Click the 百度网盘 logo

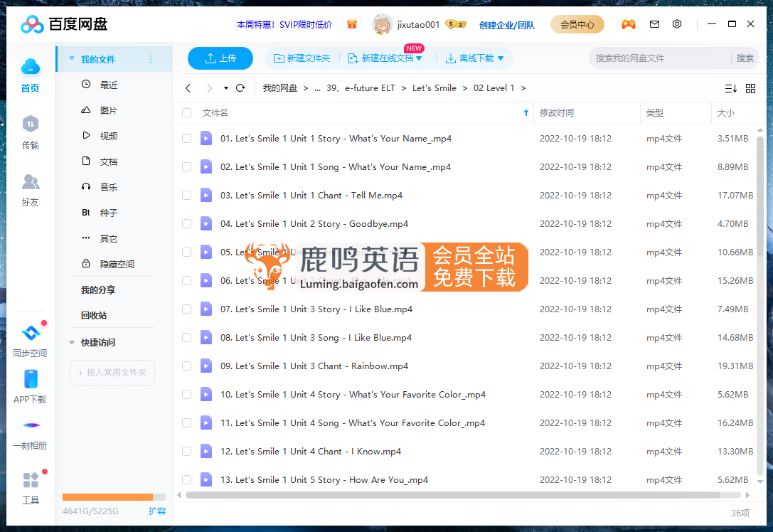click(64, 24)
